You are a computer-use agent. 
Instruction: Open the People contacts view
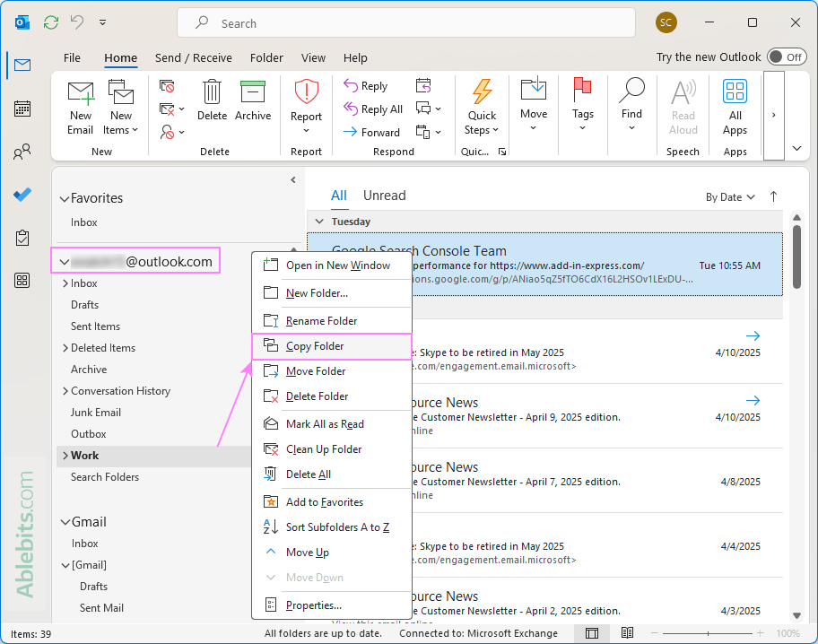click(x=22, y=152)
